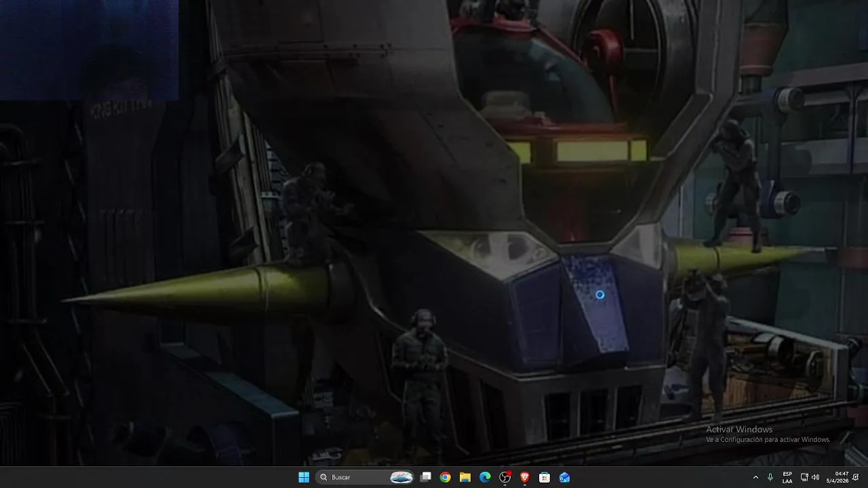The image size is (868, 488).
Task: Show hidden system tray icons
Action: tap(755, 477)
